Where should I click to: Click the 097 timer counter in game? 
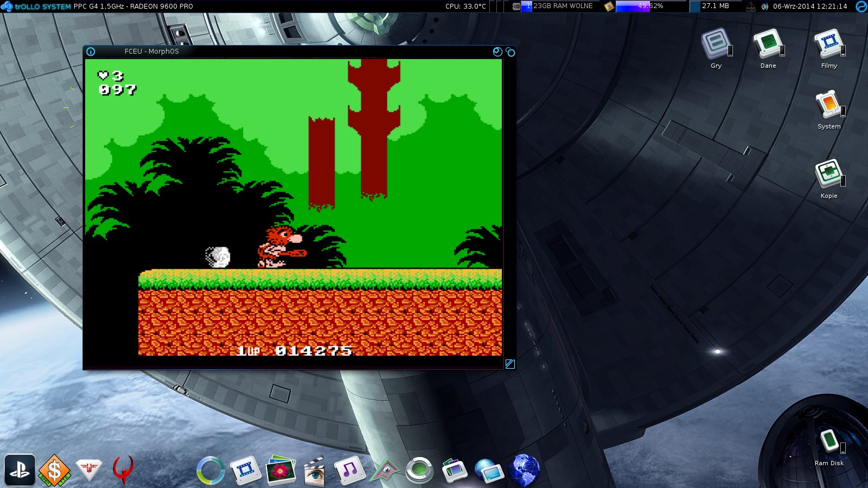click(117, 89)
